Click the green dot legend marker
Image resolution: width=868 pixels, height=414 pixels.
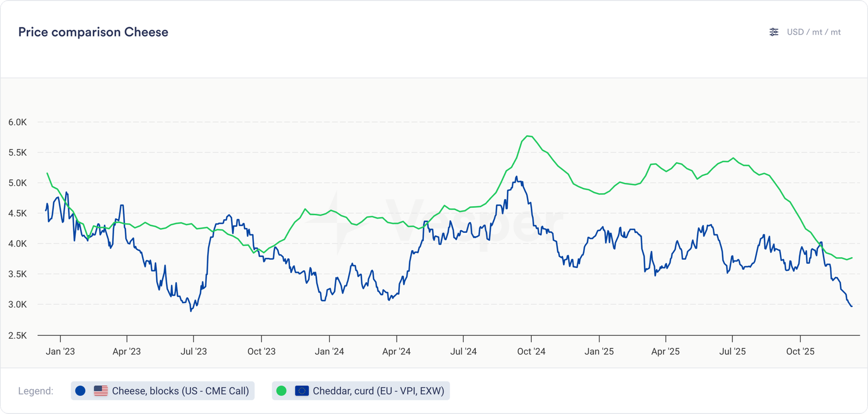(281, 391)
